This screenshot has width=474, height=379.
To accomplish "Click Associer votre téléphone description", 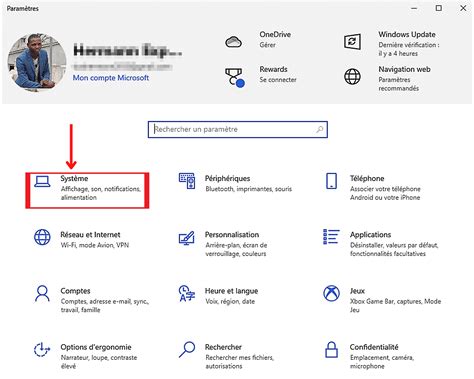I will [385, 193].
